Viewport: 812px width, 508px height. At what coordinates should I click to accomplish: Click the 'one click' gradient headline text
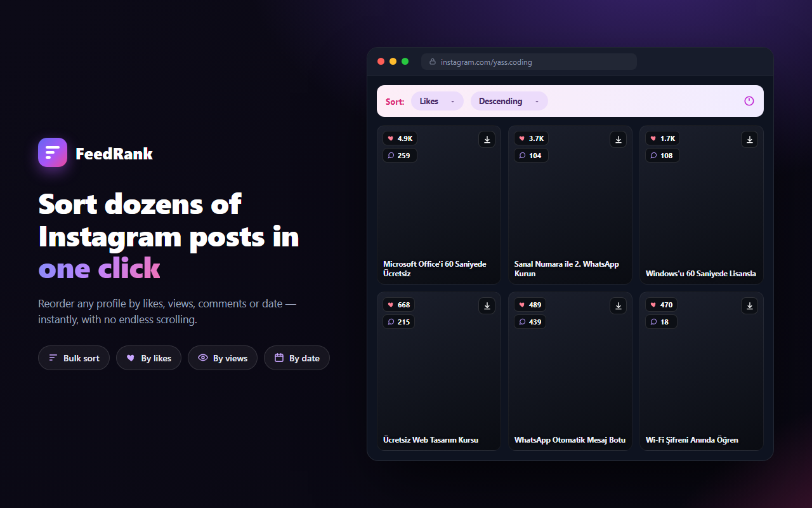[100, 269]
